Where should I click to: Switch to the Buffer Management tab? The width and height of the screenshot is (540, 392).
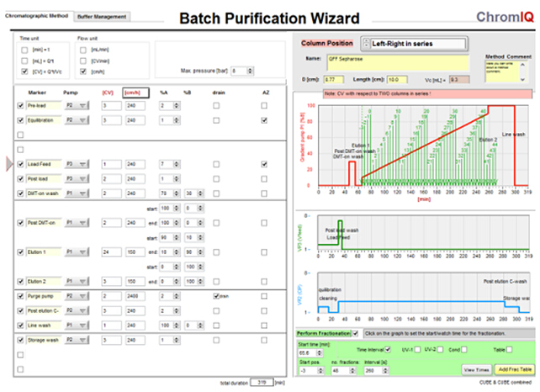click(102, 16)
